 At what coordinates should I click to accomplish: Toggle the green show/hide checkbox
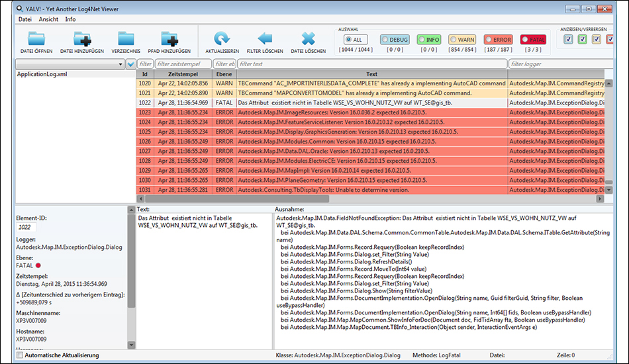583,39
